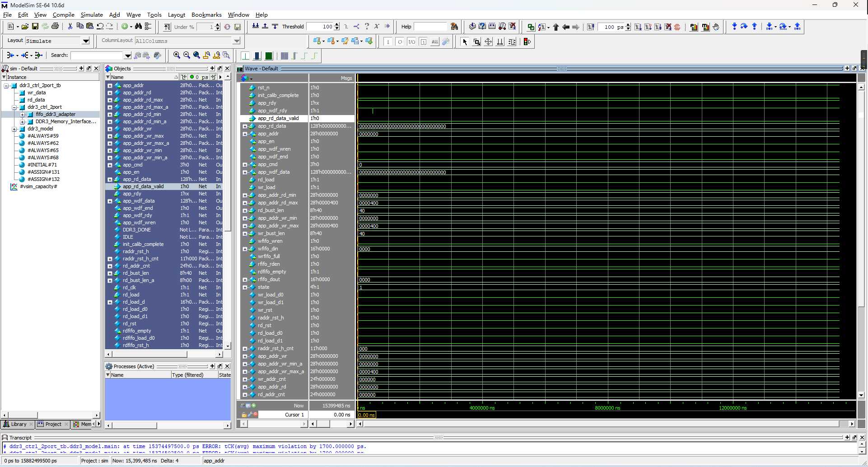Open the Bookmarks menu
Image resolution: width=868 pixels, height=467 pixels.
pyautogui.click(x=206, y=14)
